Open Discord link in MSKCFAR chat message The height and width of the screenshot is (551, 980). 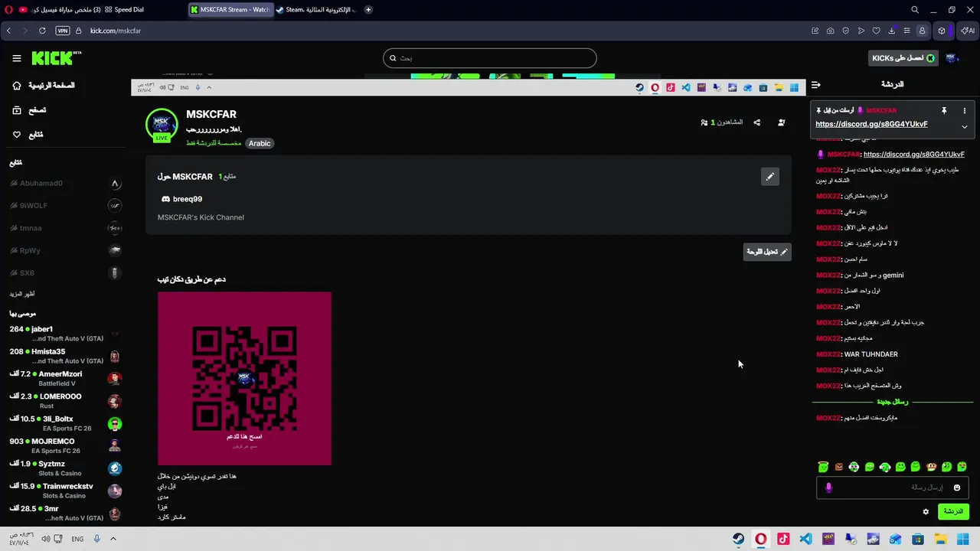(914, 155)
